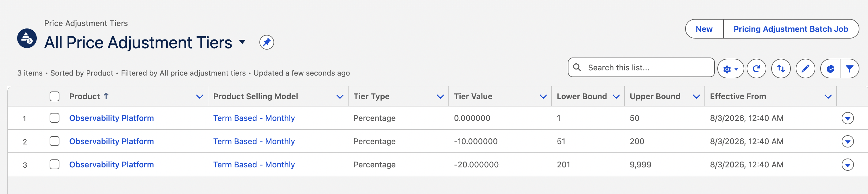Open the list view controls gear

tap(730, 69)
